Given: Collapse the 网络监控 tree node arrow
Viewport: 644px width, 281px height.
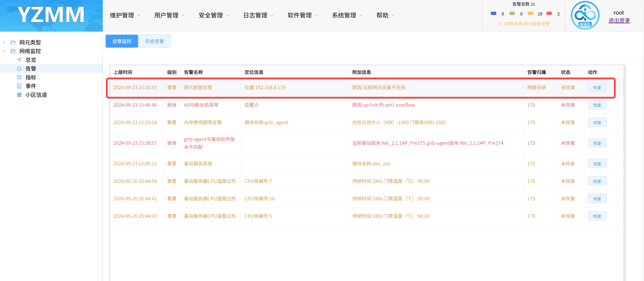Looking at the screenshot, I should pos(4,51).
